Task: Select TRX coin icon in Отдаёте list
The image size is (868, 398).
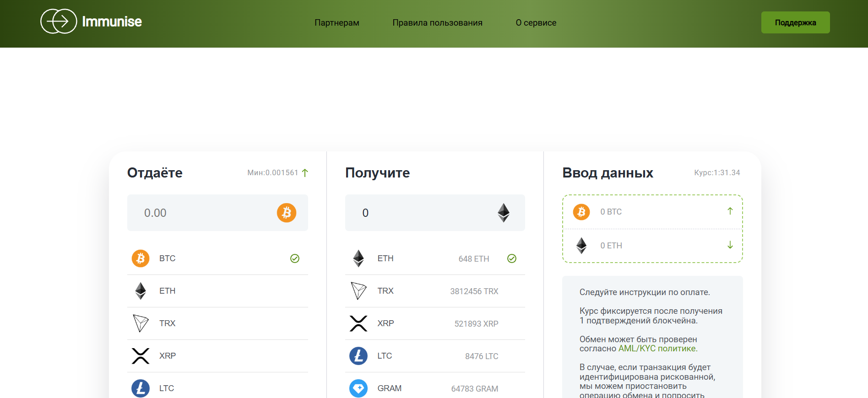Action: point(141,323)
